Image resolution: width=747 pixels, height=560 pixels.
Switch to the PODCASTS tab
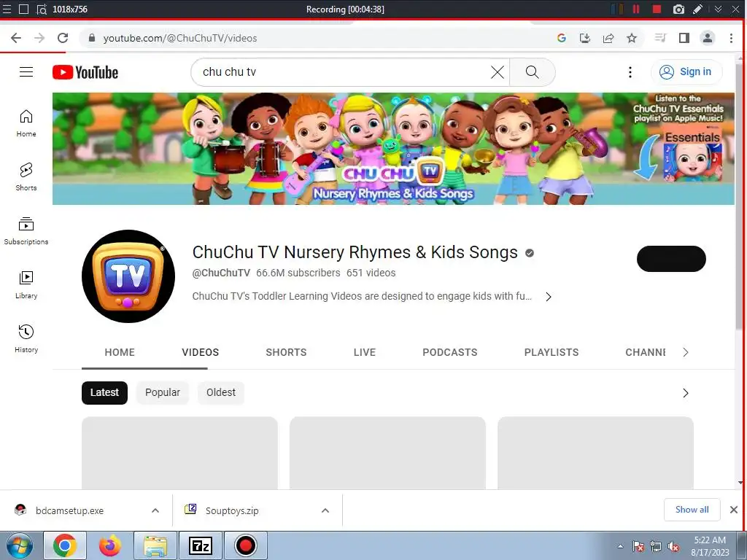point(449,352)
